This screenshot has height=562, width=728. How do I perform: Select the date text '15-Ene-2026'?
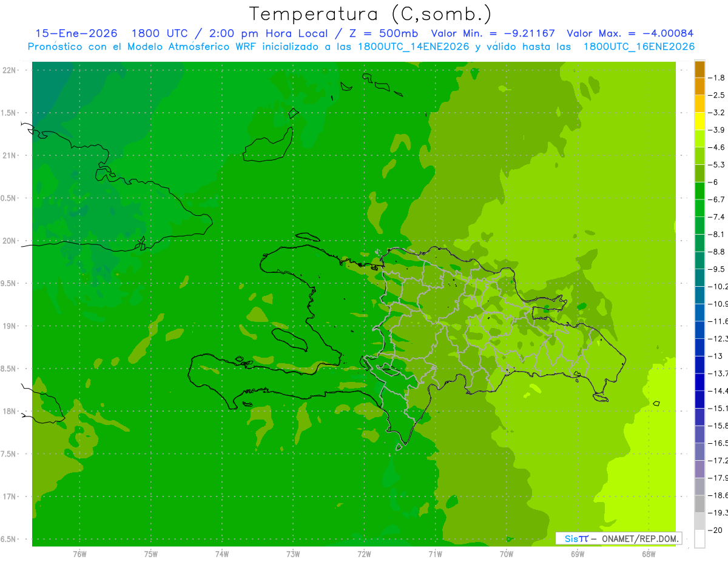tap(76, 33)
